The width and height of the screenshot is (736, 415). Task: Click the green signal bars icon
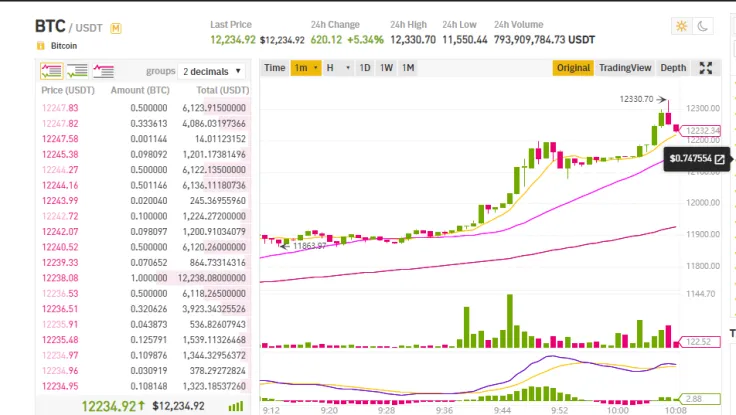[x=236, y=406]
